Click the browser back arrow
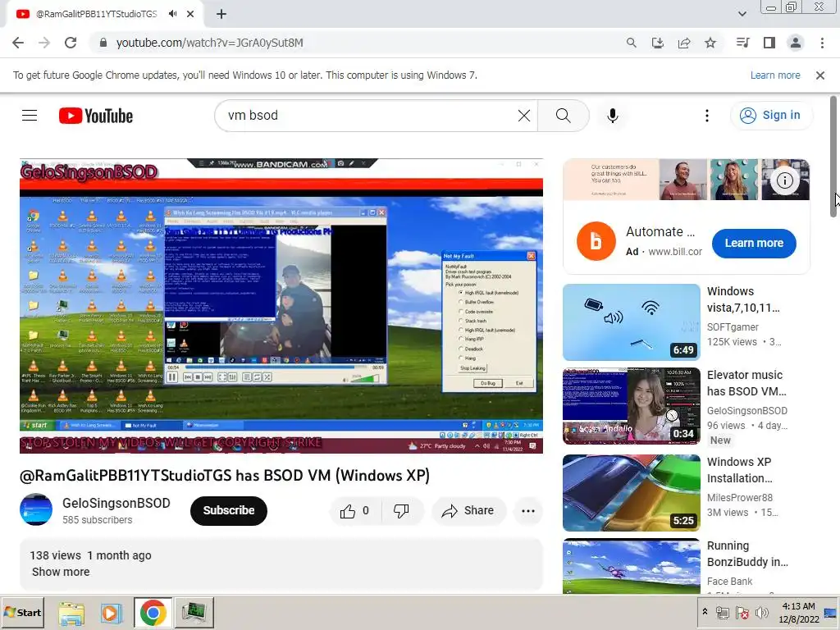 point(18,43)
